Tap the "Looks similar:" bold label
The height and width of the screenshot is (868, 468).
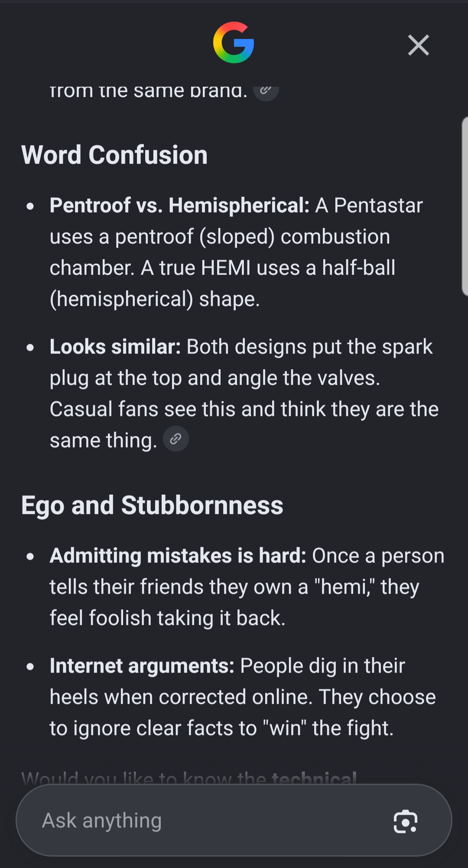click(115, 346)
